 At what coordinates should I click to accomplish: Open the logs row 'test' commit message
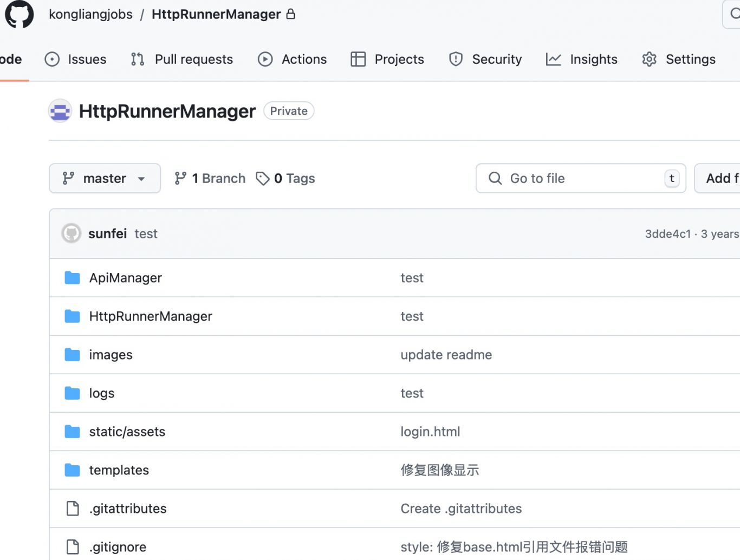click(412, 393)
